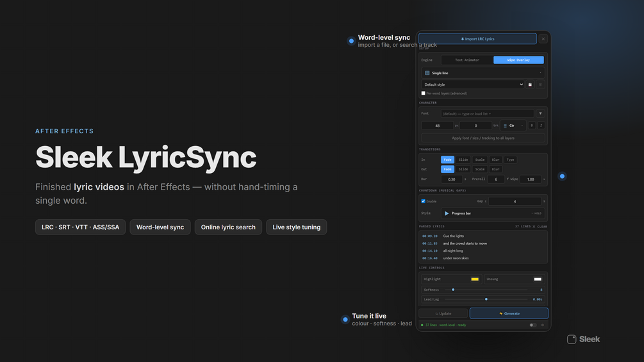Choose Scale for the Out transition
This screenshot has height=362, width=644.
pyautogui.click(x=480, y=169)
